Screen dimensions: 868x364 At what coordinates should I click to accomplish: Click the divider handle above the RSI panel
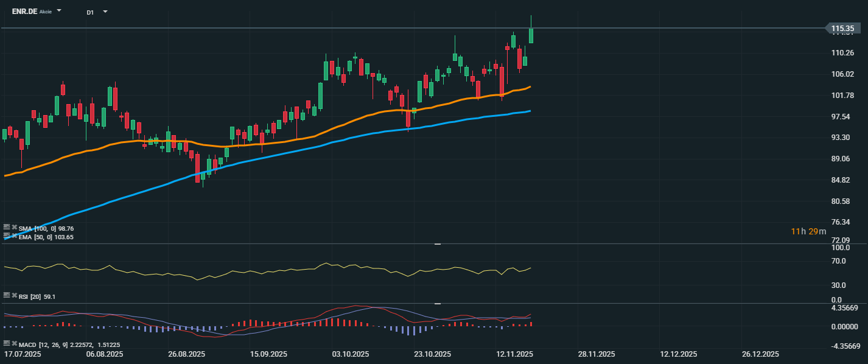tap(437, 244)
